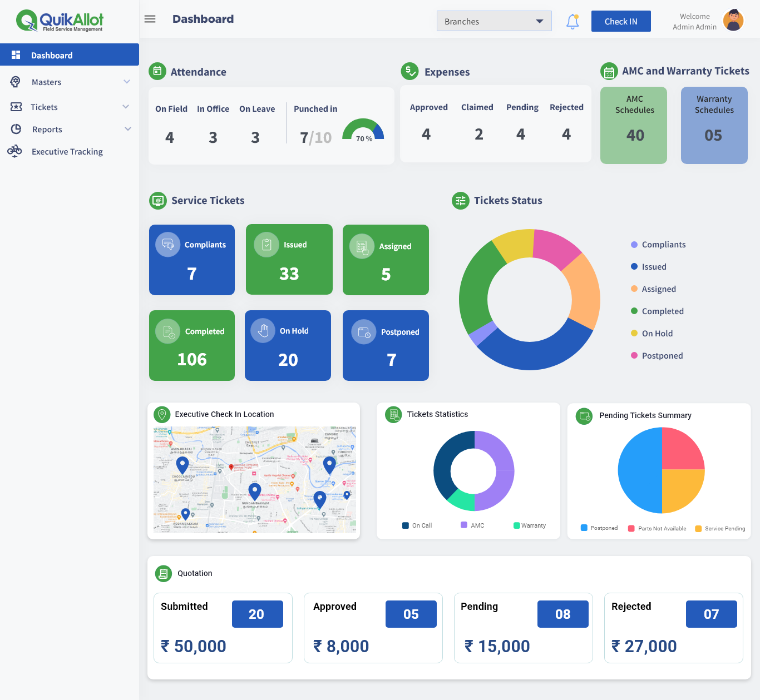Open the Masters sidebar section icon
The width and height of the screenshot is (760, 700).
click(15, 82)
